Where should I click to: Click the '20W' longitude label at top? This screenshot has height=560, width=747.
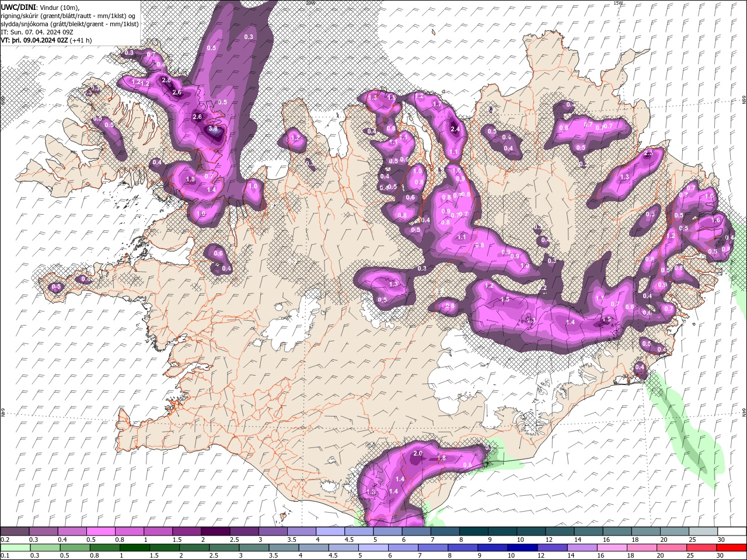pos(310,3)
